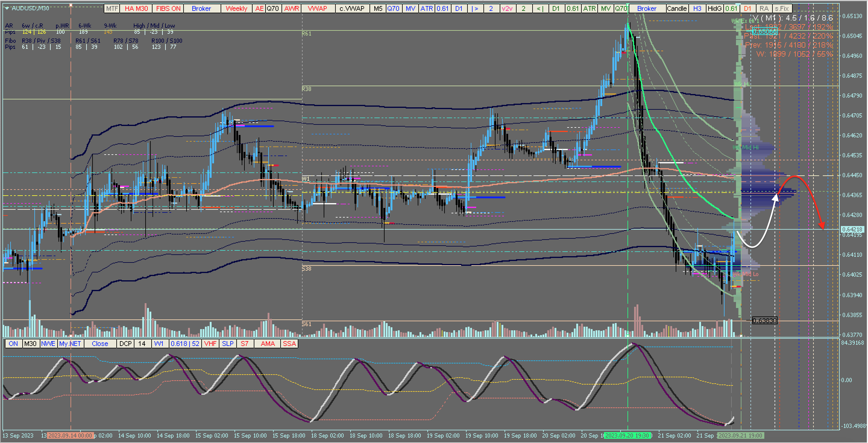
Task: Toggle the FIBS ON button
Action: click(x=168, y=8)
